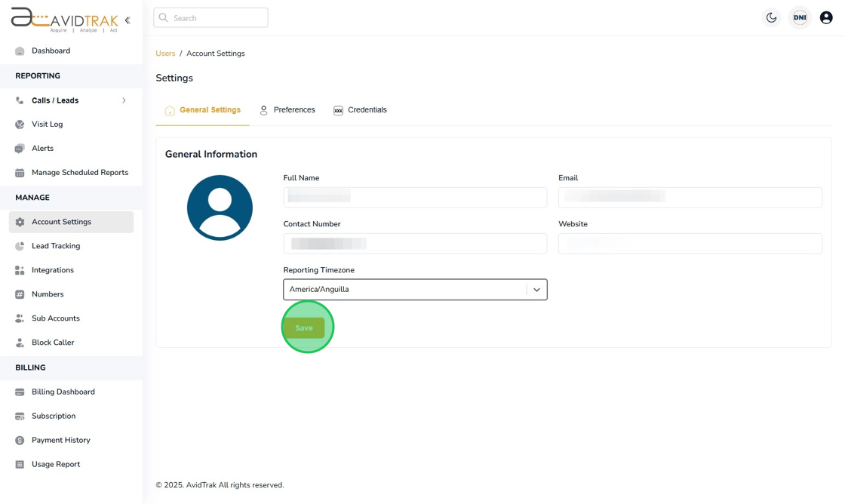
Task: Click Account Settings gear icon
Action: (x=20, y=222)
